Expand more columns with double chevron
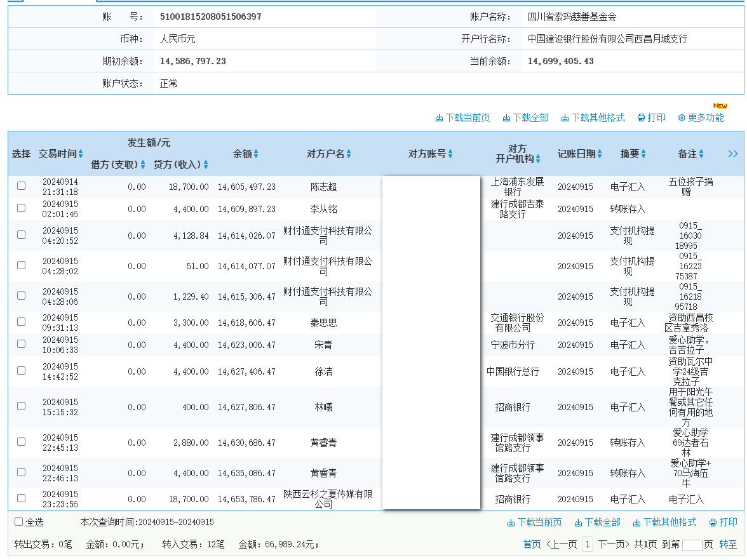Image resolution: width=747 pixels, height=560 pixels. pyautogui.click(x=733, y=154)
